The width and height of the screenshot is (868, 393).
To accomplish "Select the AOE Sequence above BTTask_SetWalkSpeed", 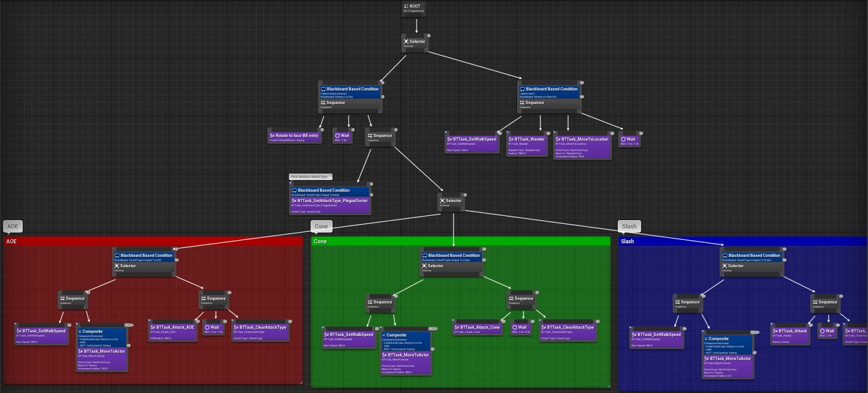I will pos(72,300).
